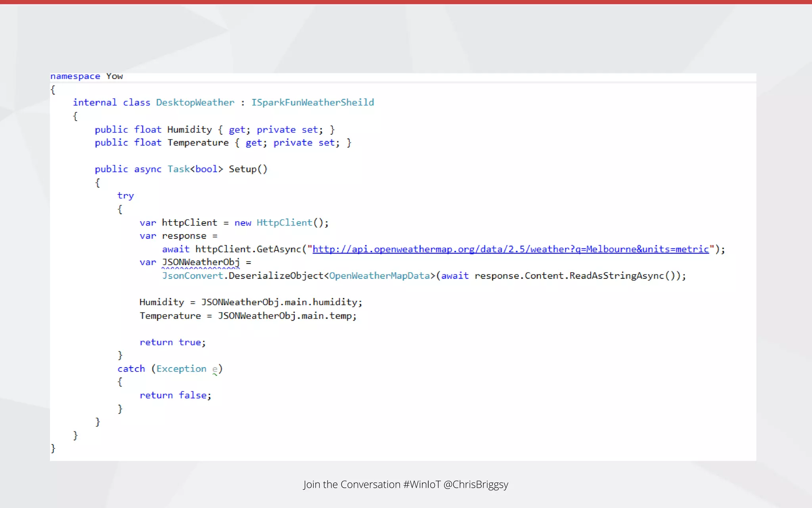Click the OpenWeatherMapData generic type

(379, 276)
